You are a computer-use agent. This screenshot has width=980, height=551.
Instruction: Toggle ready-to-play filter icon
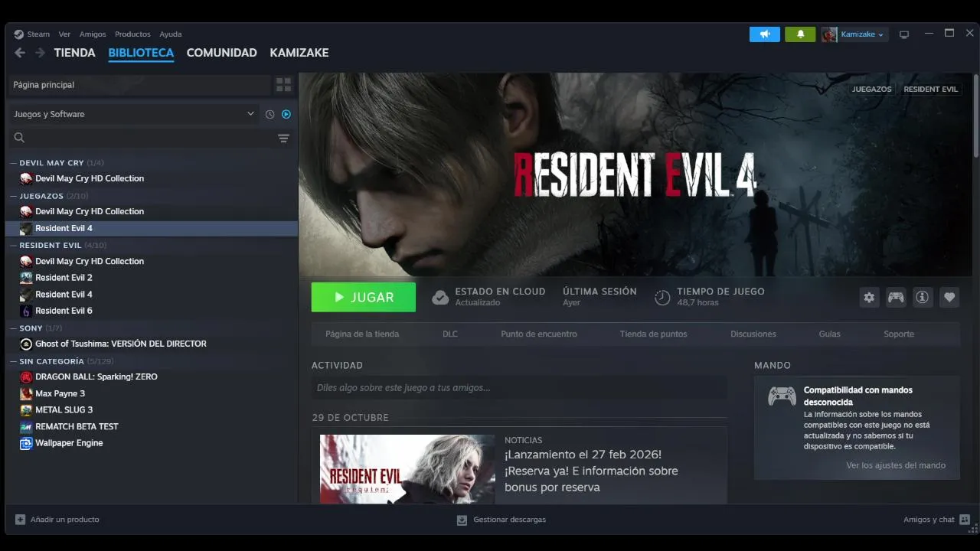pyautogui.click(x=286, y=114)
